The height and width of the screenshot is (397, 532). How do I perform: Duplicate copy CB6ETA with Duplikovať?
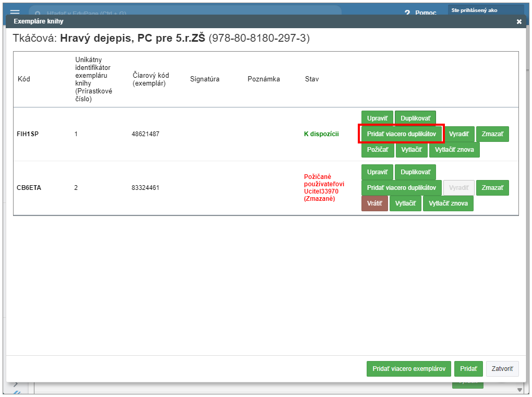point(415,172)
